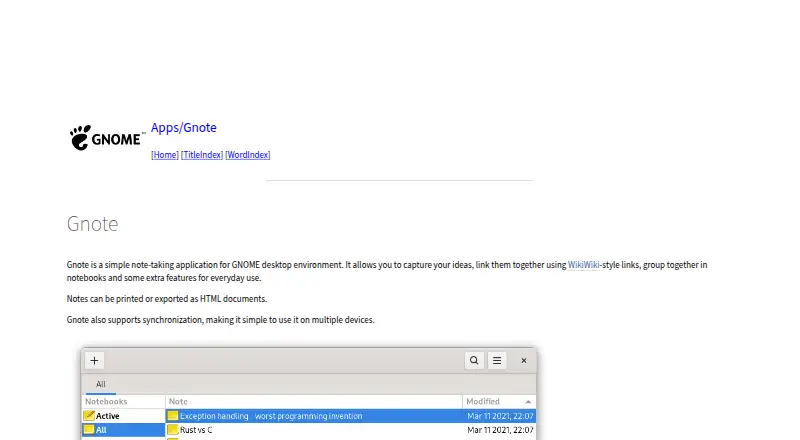Open the hamburger menu in Gnote window
This screenshot has height=440, width=800.
[x=497, y=360]
